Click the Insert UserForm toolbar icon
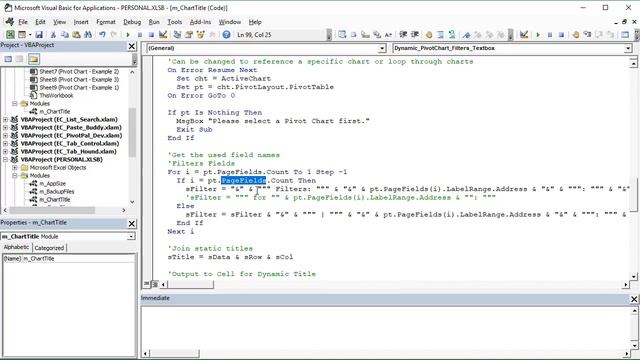 tap(22, 35)
